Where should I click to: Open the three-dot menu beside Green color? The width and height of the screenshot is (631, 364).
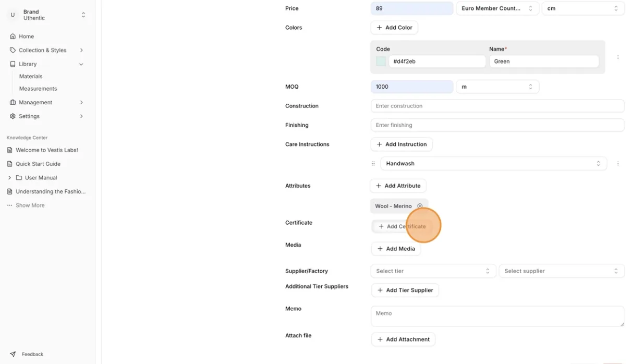[x=618, y=57]
